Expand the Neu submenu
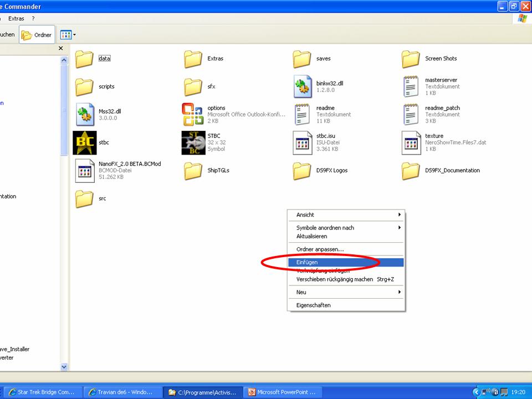This screenshot has width=532, height=399. coord(346,292)
